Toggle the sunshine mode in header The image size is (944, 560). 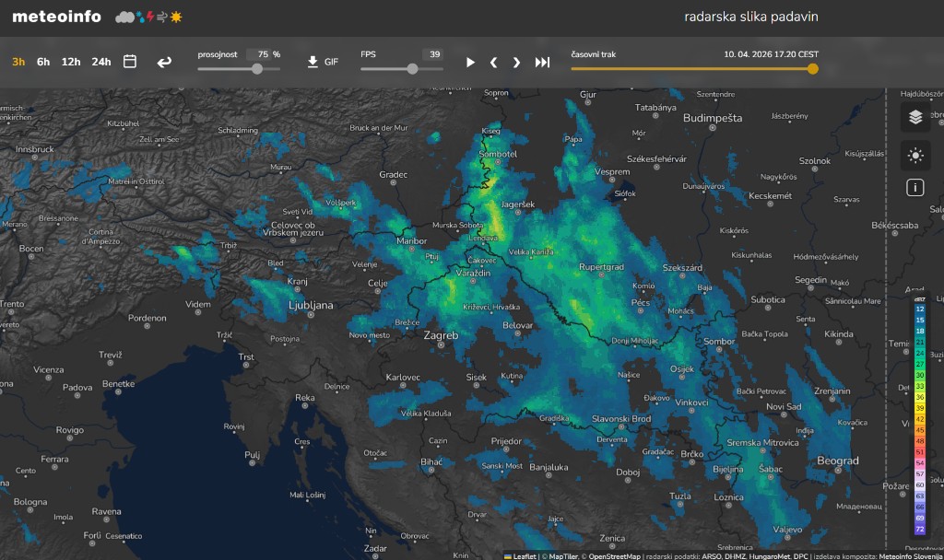click(x=176, y=17)
